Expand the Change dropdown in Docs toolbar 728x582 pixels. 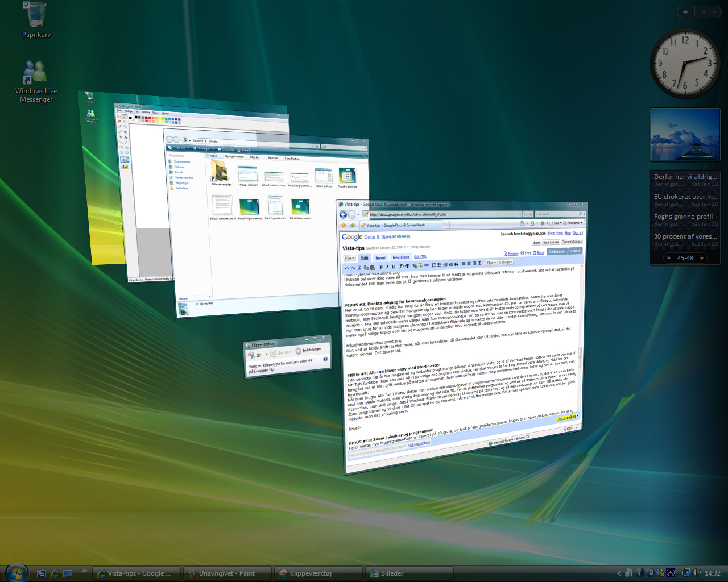point(505,262)
